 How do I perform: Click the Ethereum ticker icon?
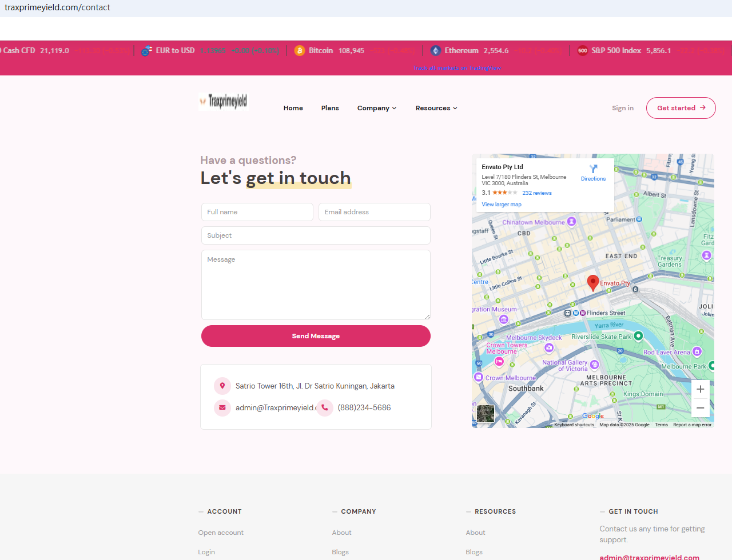pyautogui.click(x=436, y=51)
